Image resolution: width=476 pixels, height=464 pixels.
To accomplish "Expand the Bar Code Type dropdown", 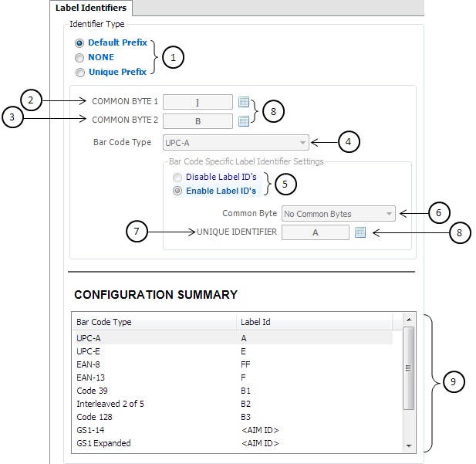I will (236, 143).
